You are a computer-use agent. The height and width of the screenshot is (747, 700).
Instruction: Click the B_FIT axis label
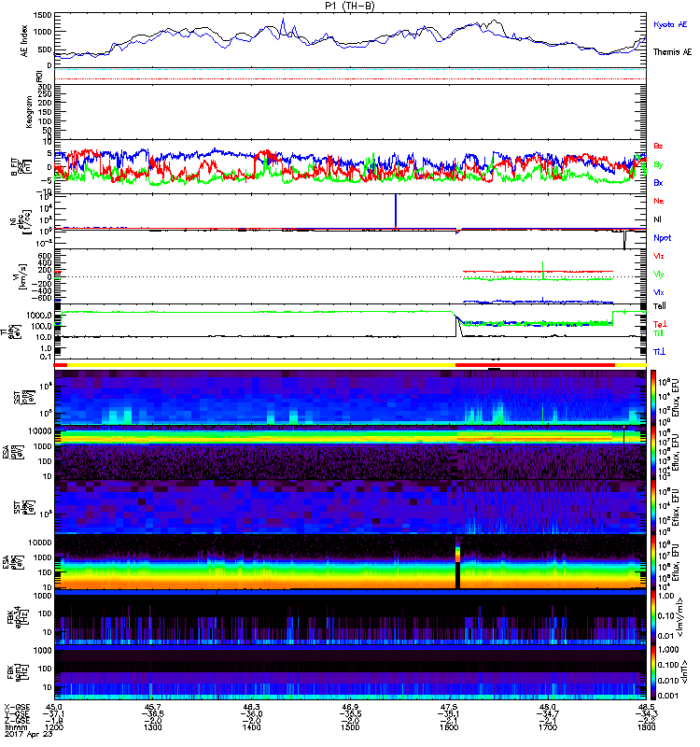[x=20, y=167]
